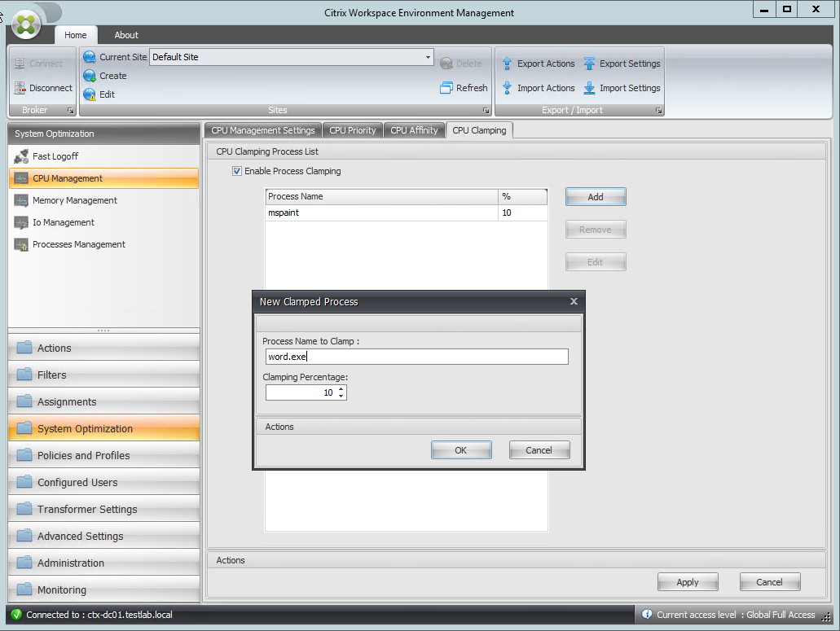840x631 pixels.
Task: Click Export Settings label
Action: [630, 64]
